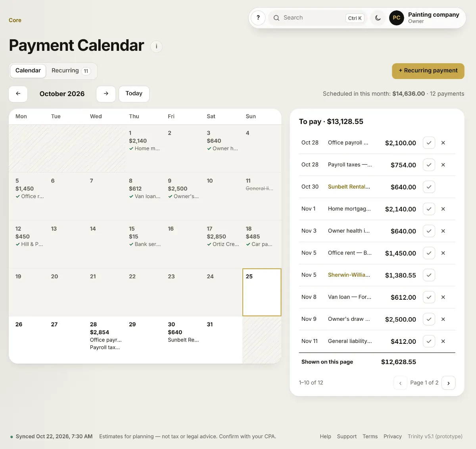The width and height of the screenshot is (476, 449).
Task: Open Support link in footer
Action: tap(347, 436)
